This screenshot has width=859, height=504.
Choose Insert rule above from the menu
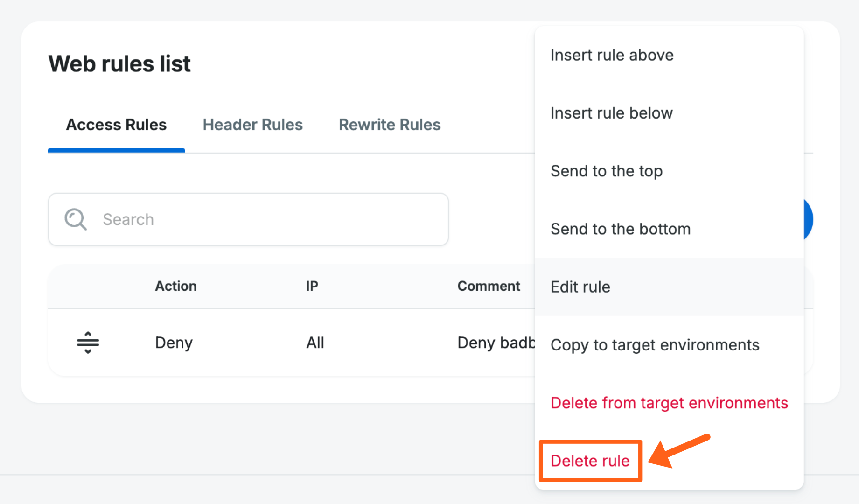coord(612,55)
